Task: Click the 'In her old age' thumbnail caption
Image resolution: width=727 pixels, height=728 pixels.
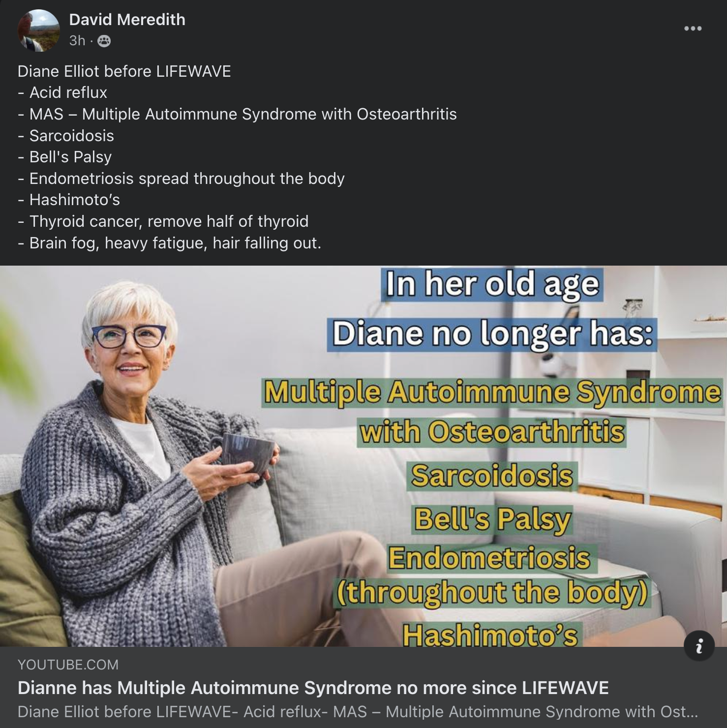Action: click(492, 285)
